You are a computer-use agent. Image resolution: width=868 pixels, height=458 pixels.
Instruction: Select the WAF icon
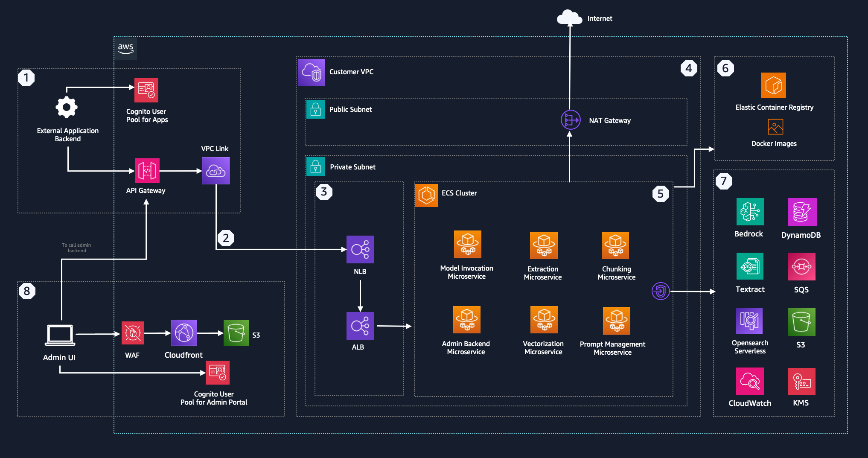[x=133, y=333]
